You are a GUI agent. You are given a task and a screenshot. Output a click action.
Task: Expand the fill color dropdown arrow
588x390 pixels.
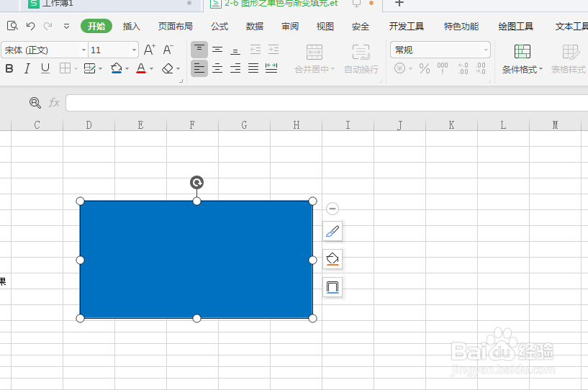pos(127,68)
